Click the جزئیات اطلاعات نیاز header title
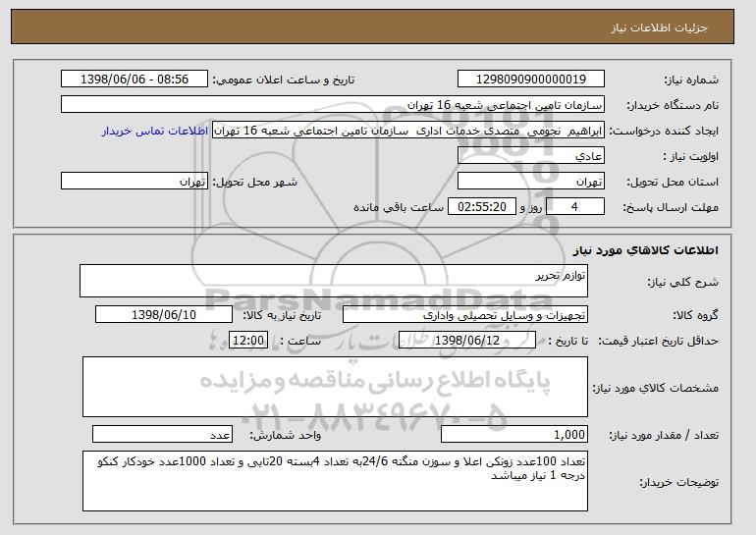The width and height of the screenshot is (756, 535). (659, 27)
